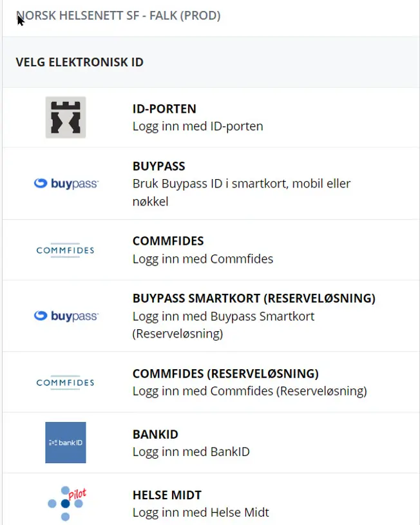Open the COMMFIDES login option title
Screen dimensions: 420x525
(168, 241)
